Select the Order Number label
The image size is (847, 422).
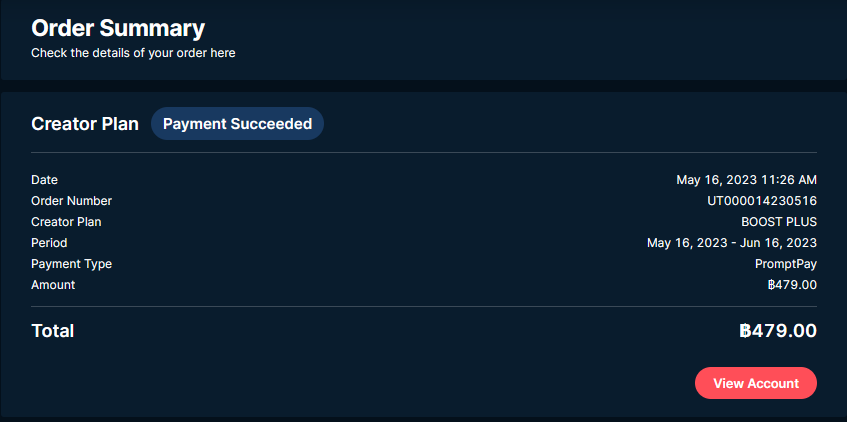(71, 201)
